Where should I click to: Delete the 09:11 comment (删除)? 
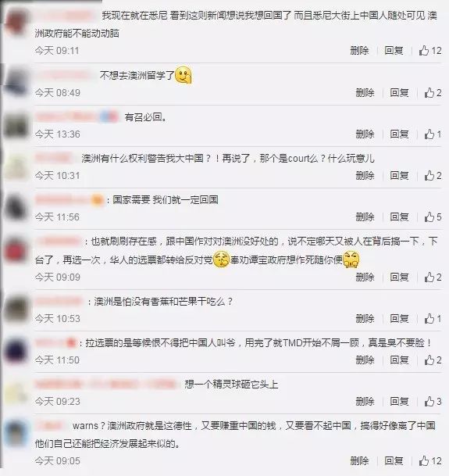[x=359, y=50]
